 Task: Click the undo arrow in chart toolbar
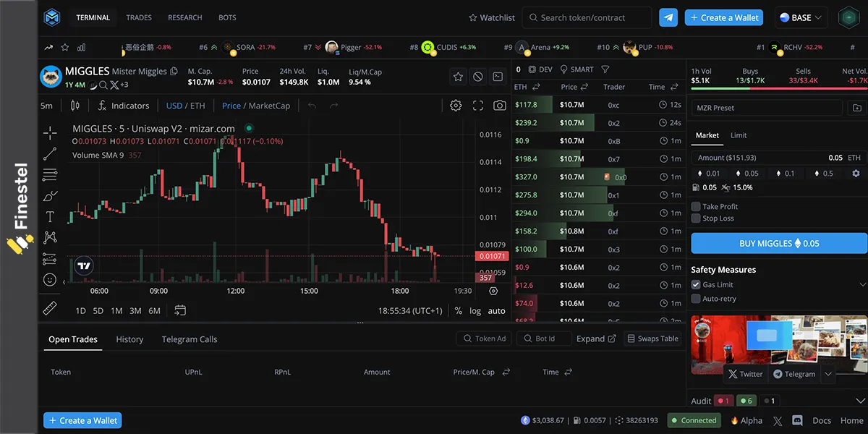point(312,106)
